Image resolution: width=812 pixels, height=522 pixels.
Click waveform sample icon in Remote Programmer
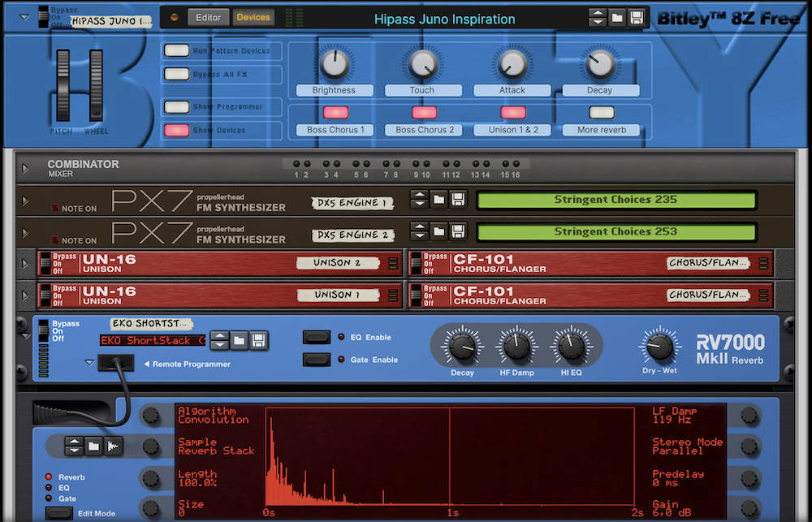(x=113, y=446)
